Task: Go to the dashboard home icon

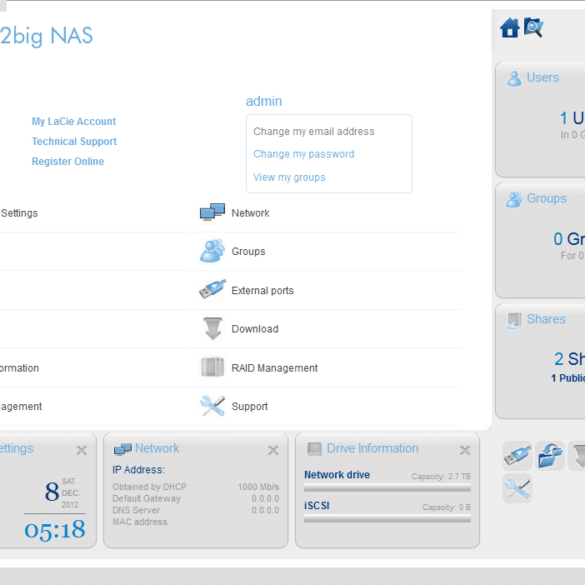Action: click(x=510, y=28)
